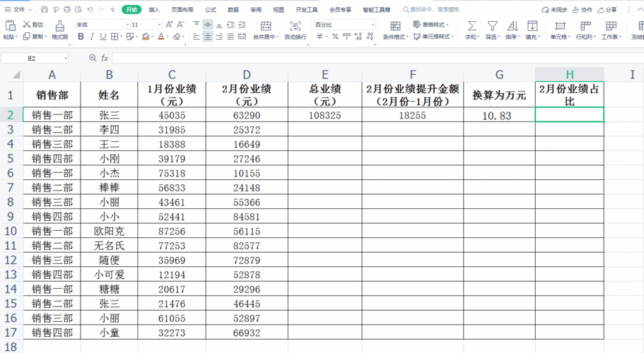The width and height of the screenshot is (644, 353).
Task: Cut selection with the 剪切 scissors
Action: pos(33,25)
